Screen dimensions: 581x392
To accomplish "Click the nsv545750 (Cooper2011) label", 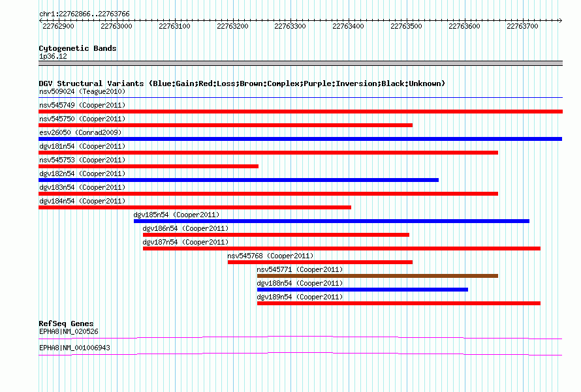I will (x=82, y=119).
